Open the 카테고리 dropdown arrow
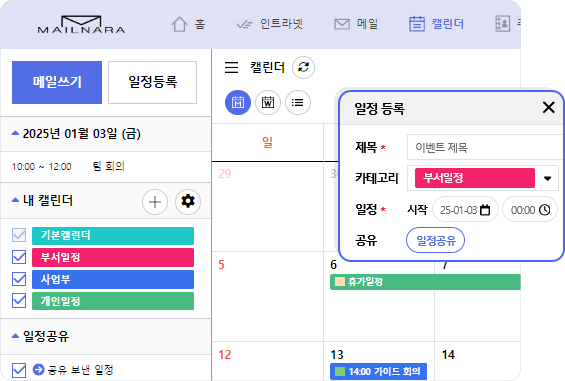The width and height of the screenshot is (565, 381). click(547, 178)
